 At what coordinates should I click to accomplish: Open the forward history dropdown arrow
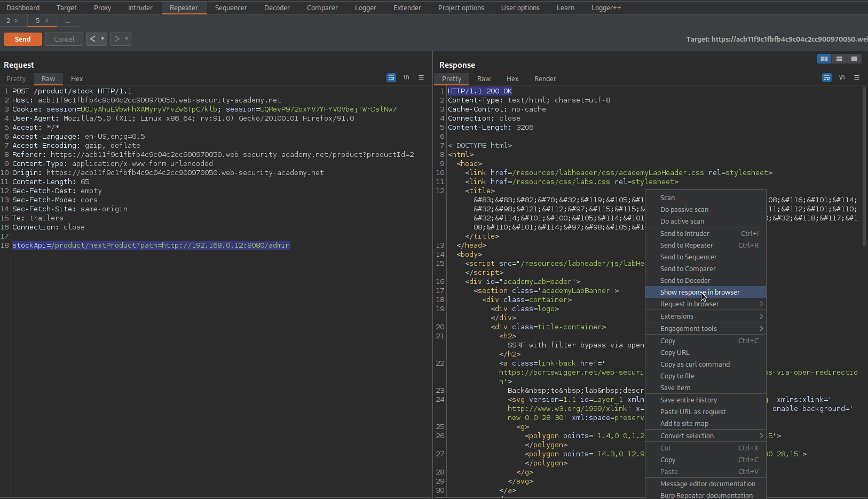[x=127, y=39]
